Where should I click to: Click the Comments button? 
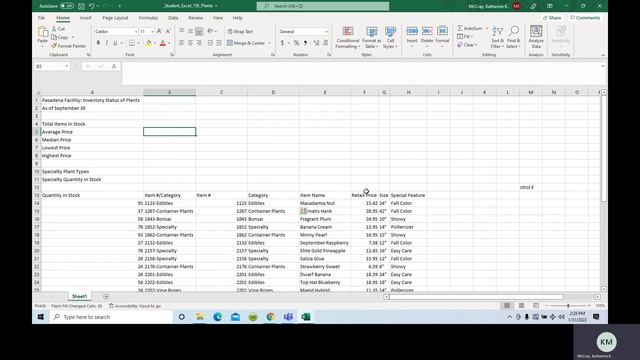tap(585, 18)
